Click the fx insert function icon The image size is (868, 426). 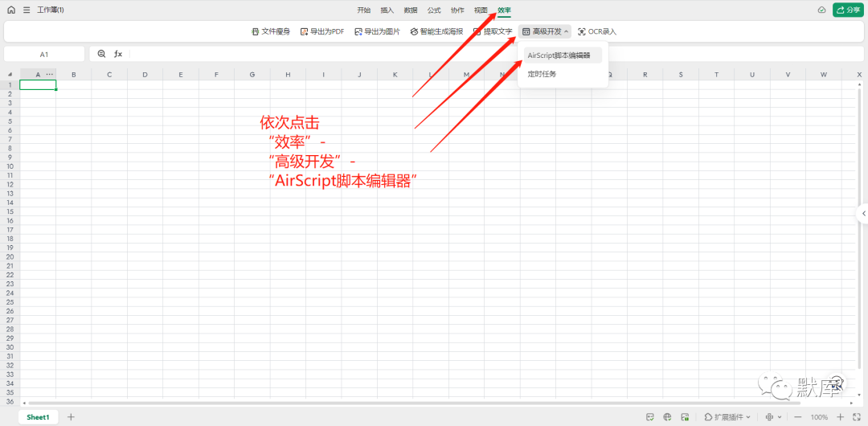tap(118, 54)
